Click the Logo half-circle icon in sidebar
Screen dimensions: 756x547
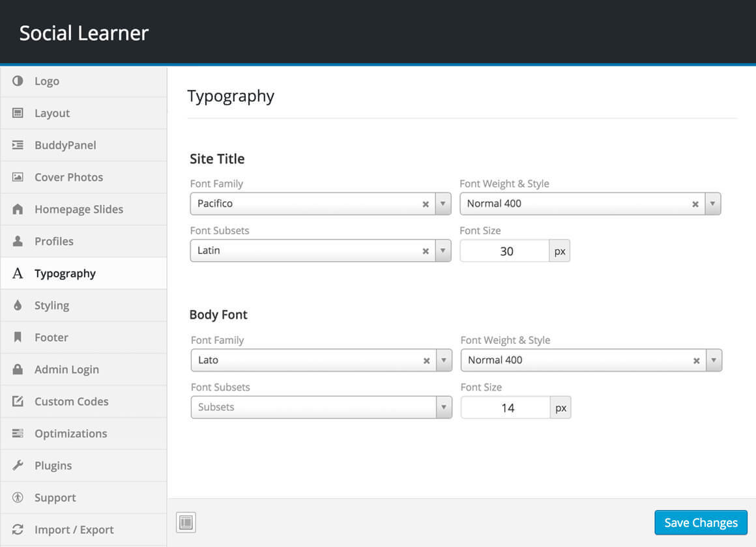pyautogui.click(x=18, y=81)
